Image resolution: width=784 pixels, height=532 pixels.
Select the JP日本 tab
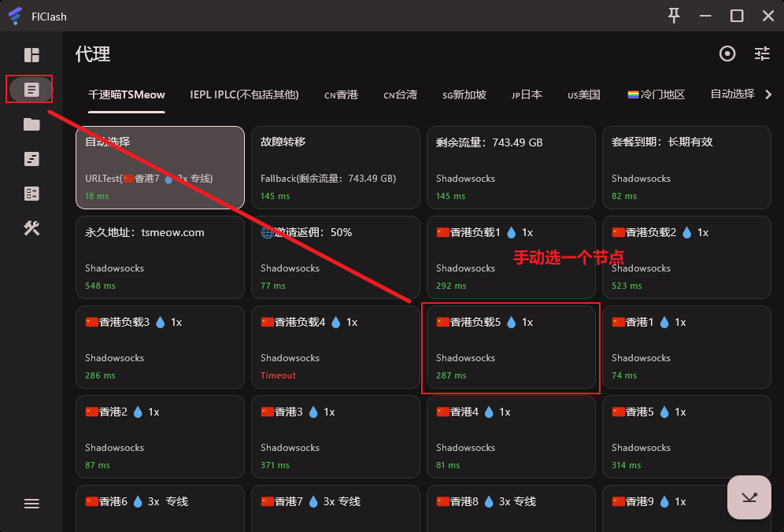(527, 94)
